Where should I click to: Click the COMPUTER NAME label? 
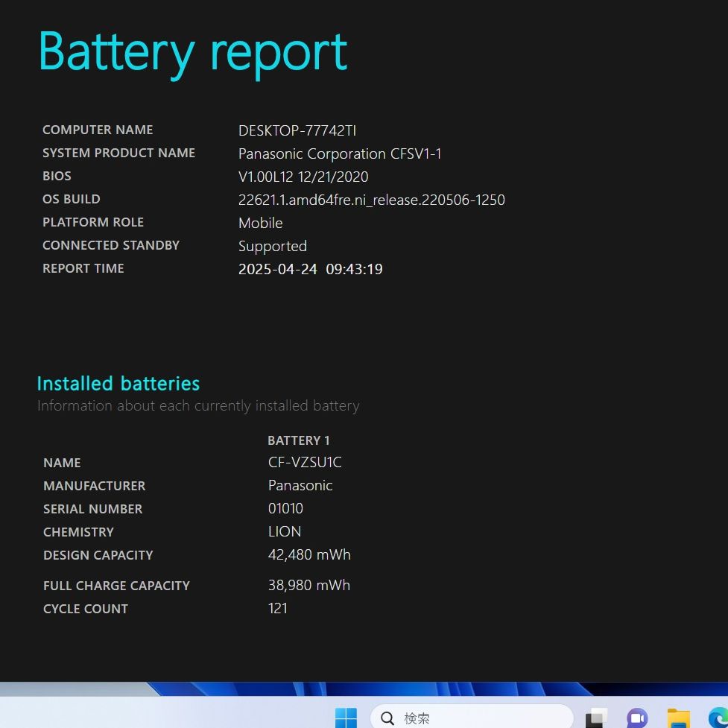(98, 130)
